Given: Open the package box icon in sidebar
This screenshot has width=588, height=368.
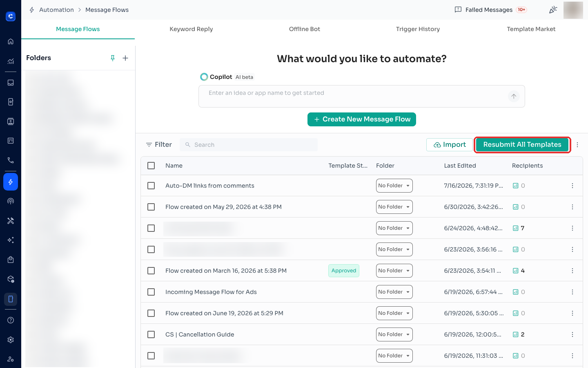Looking at the screenshot, I should click(x=11, y=279).
